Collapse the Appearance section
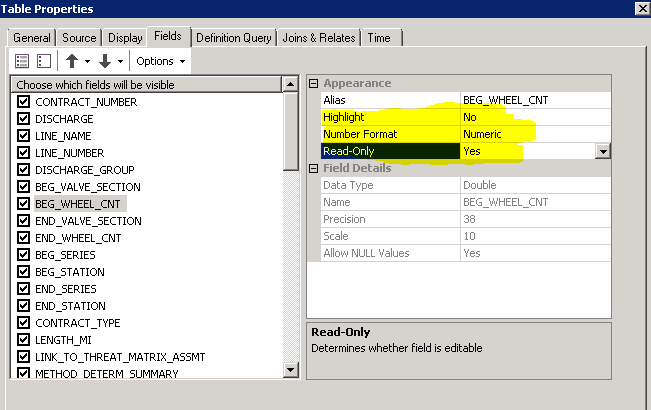The width and height of the screenshot is (651, 410). pos(314,83)
